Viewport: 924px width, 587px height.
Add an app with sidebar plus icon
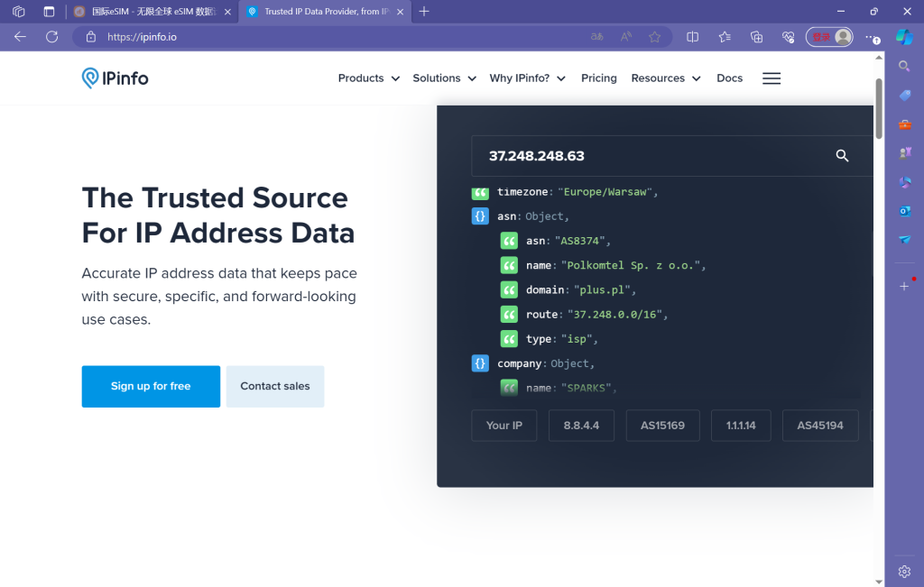(904, 286)
